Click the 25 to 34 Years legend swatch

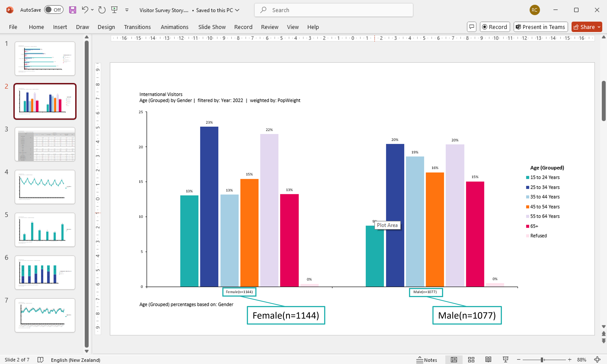click(x=527, y=187)
